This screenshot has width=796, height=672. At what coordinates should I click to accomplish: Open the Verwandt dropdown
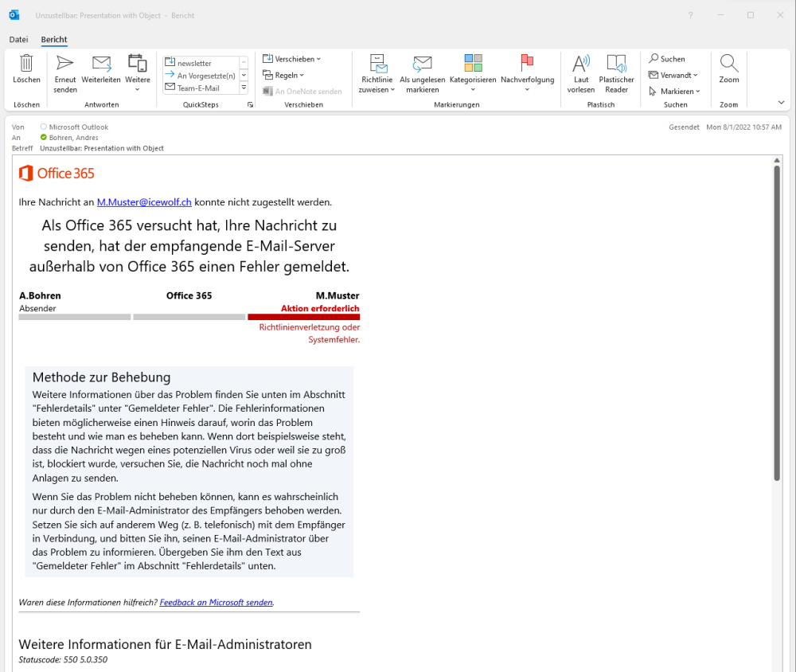point(673,75)
